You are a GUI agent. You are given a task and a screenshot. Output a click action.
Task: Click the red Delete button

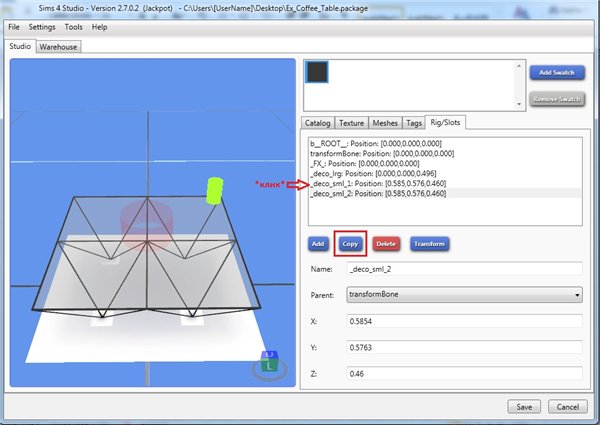385,243
